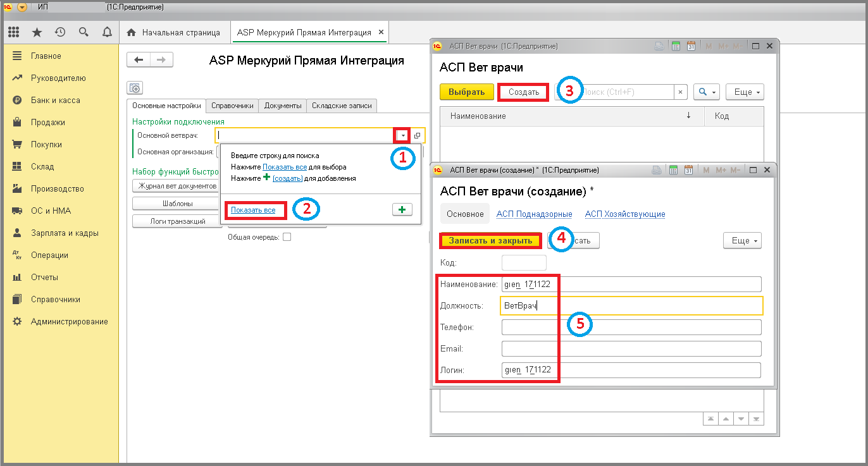Open Favorites star icon
Screen dimensions: 868x466
click(37, 32)
